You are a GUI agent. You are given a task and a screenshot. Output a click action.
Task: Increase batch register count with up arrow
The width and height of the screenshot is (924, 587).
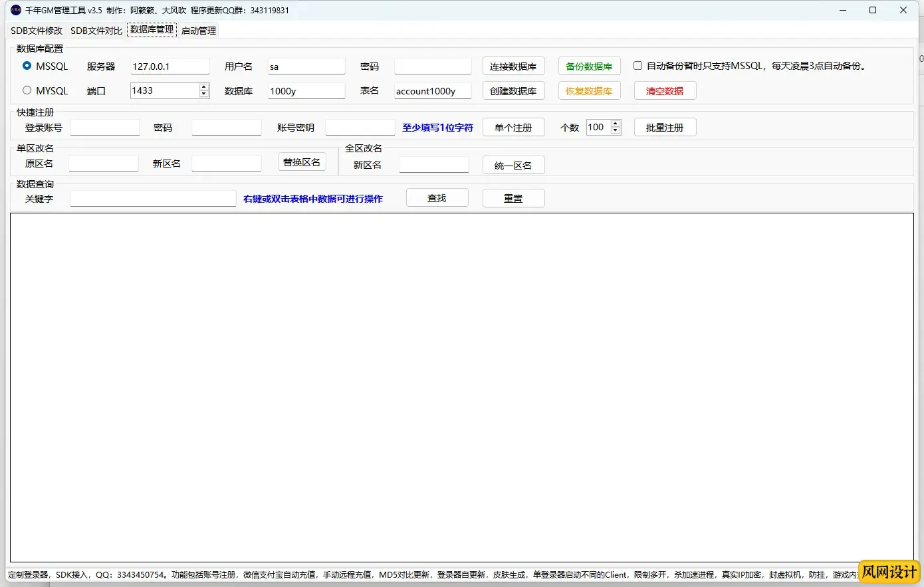(616, 124)
